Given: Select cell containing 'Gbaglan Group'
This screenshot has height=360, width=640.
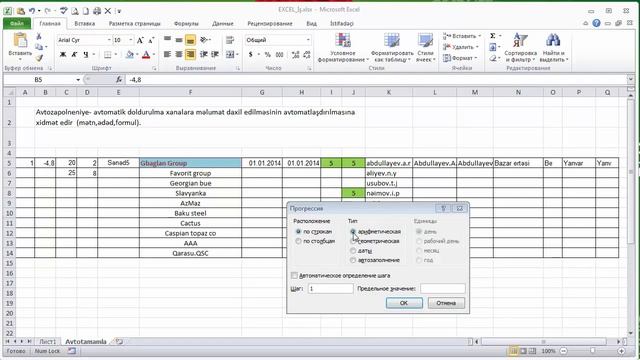Looking at the screenshot, I should pos(190,163).
